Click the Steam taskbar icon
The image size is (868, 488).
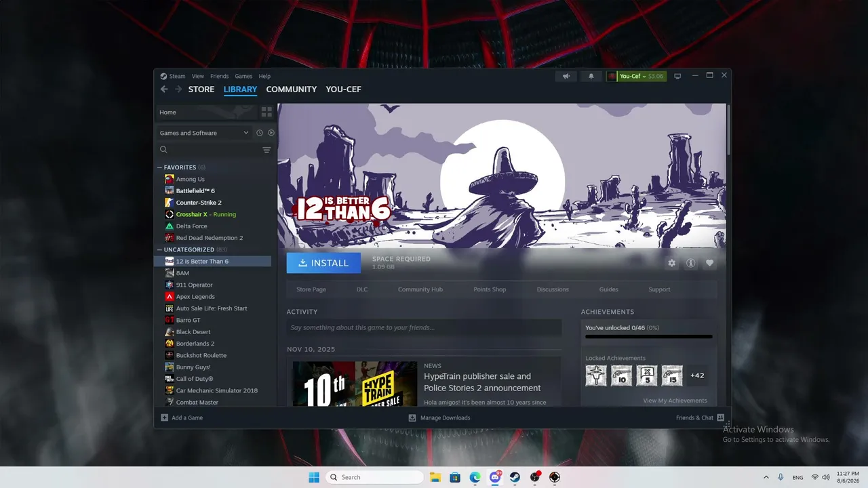(515, 477)
